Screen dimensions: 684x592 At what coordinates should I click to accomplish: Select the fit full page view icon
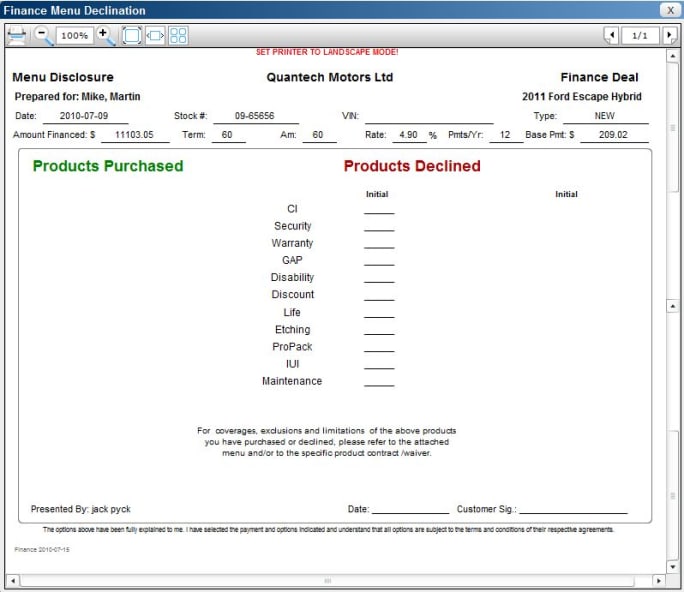132,36
